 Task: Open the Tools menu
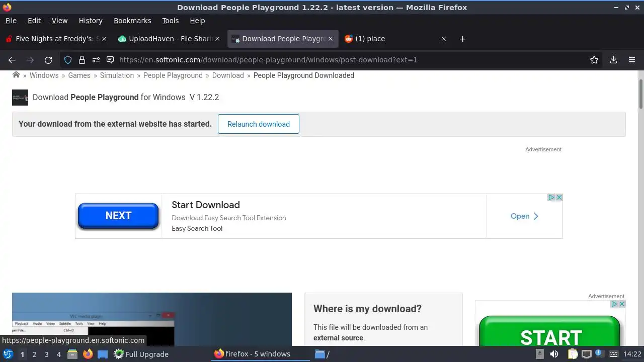[171, 21]
